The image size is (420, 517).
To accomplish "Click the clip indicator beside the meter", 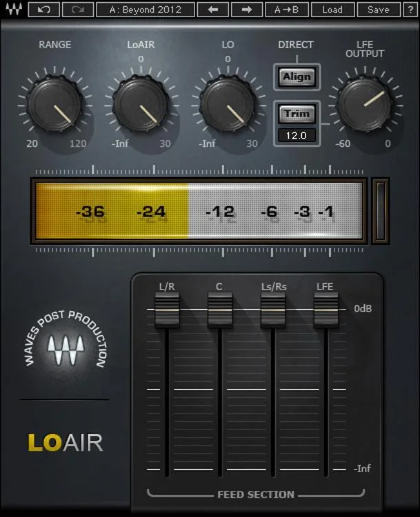I will 381,211.
